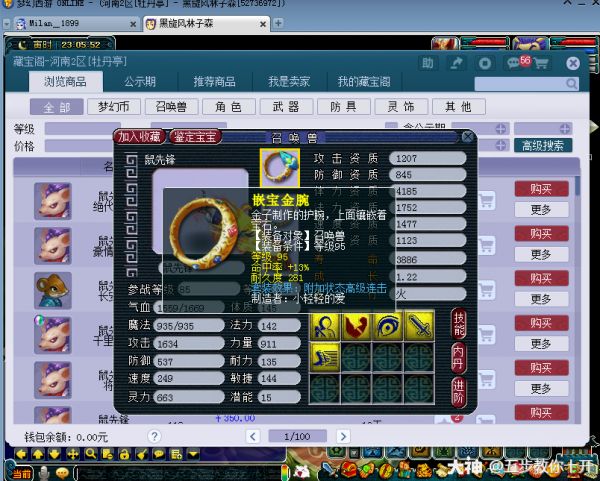
Task: Filter by 召唤兽 category
Action: [x=171, y=107]
